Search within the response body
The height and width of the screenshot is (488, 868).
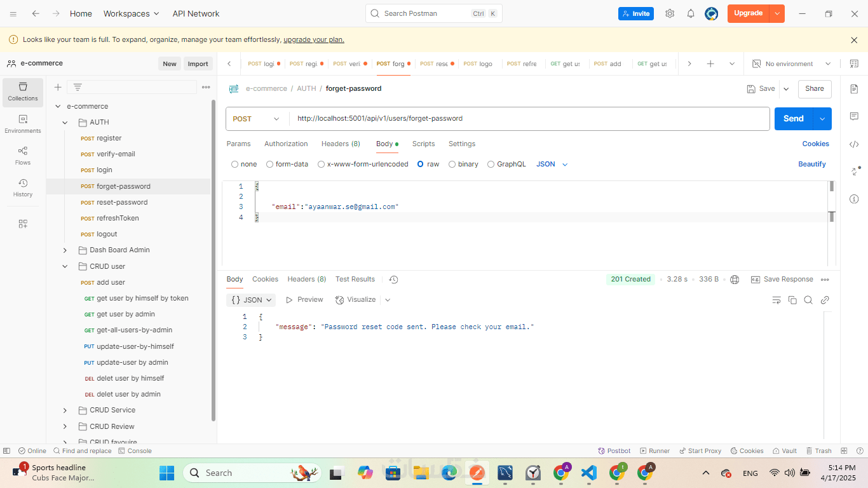pyautogui.click(x=808, y=300)
